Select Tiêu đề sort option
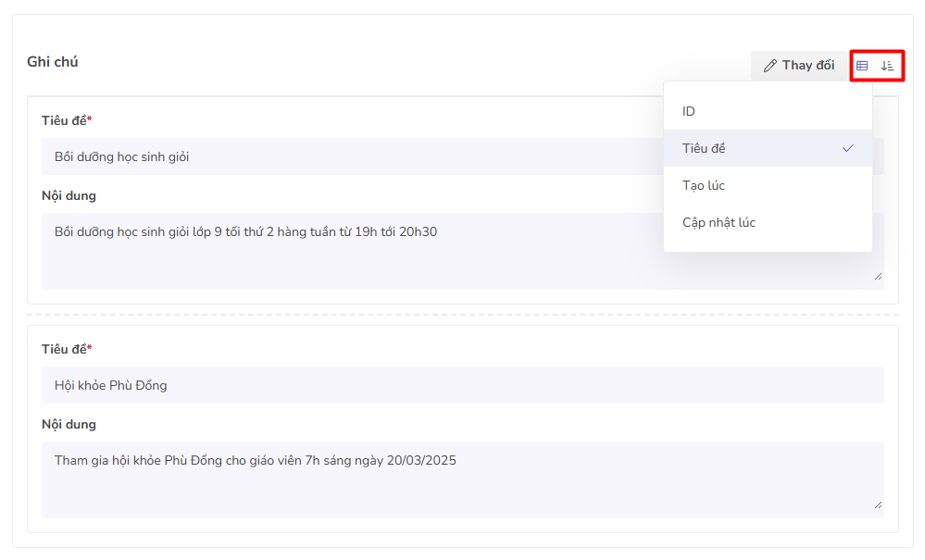The height and width of the screenshot is (560, 925). (x=704, y=148)
